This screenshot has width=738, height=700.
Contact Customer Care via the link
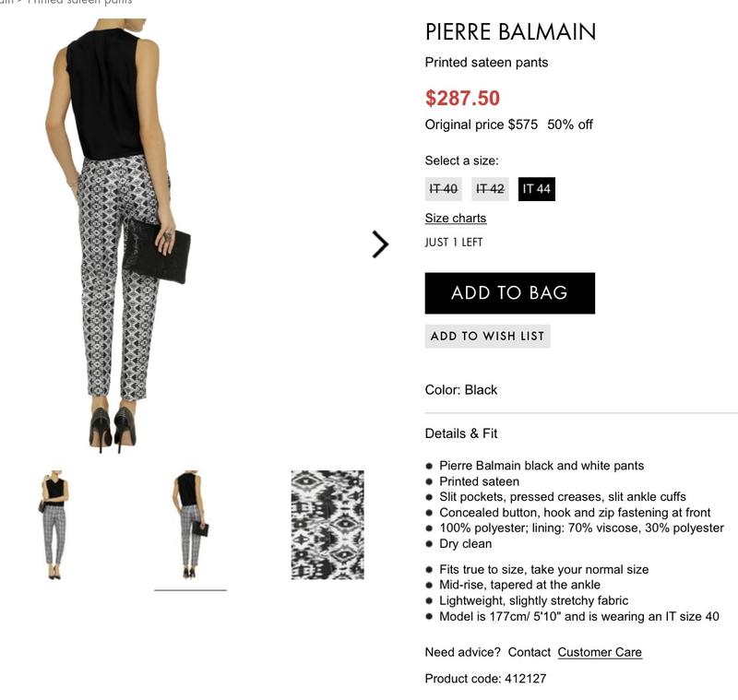pos(600,652)
